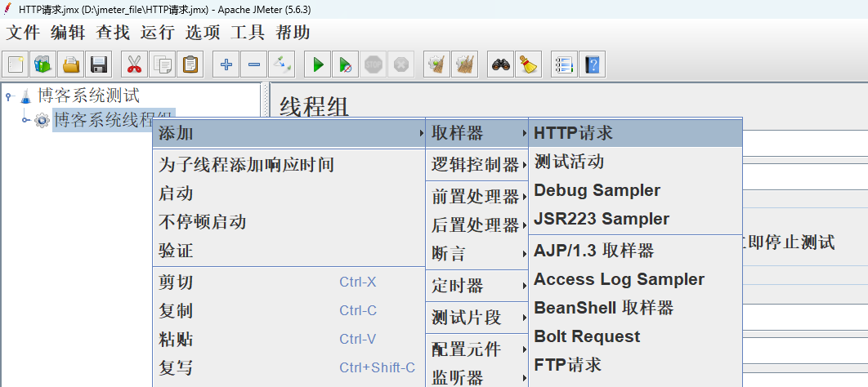
Task: Open the 工具 menu
Action: click(x=248, y=33)
